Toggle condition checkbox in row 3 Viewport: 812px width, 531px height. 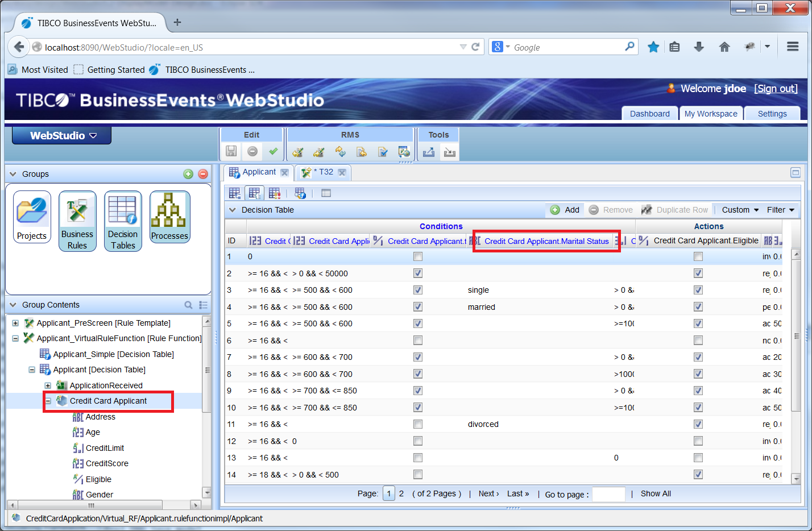click(x=418, y=290)
